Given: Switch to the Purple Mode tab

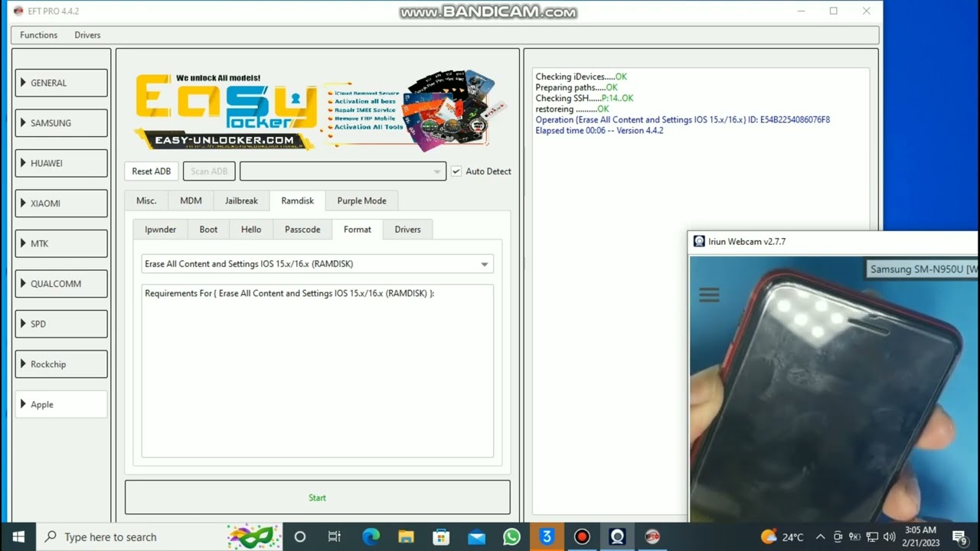Looking at the screenshot, I should coord(361,201).
